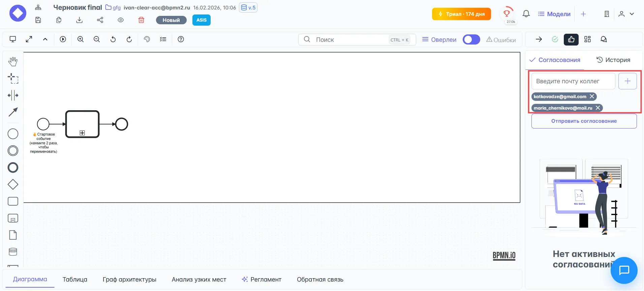Open the v.5 version selector
Screen dimensions: 644x291
248,7
